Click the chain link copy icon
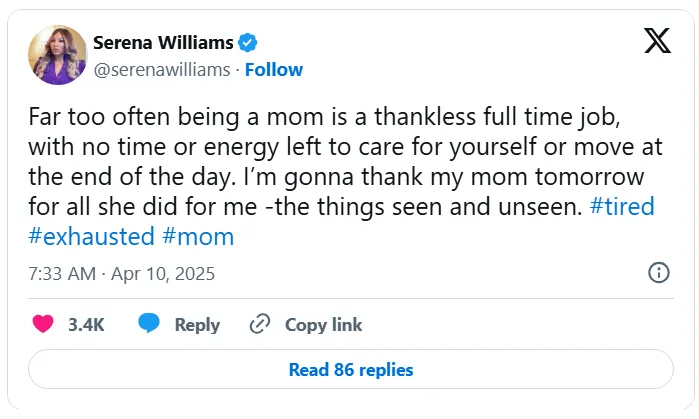 tap(260, 324)
